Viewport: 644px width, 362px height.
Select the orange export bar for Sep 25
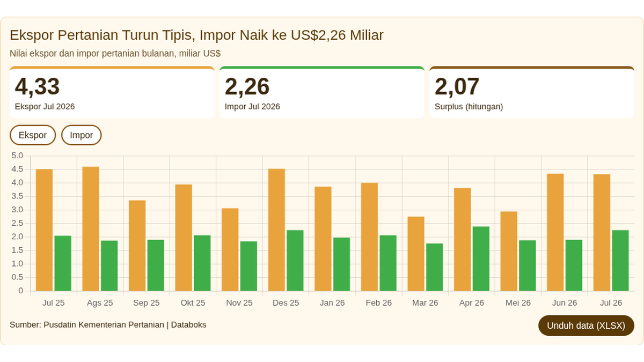[x=137, y=246]
